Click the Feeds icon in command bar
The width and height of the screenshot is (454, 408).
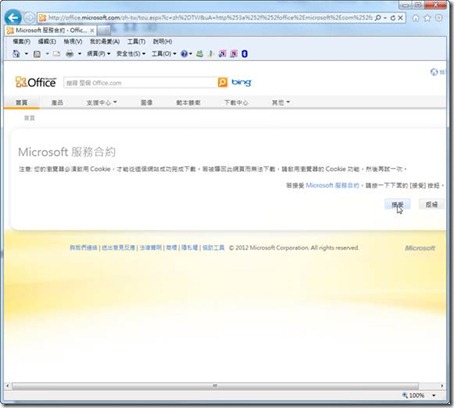[x=37, y=54]
